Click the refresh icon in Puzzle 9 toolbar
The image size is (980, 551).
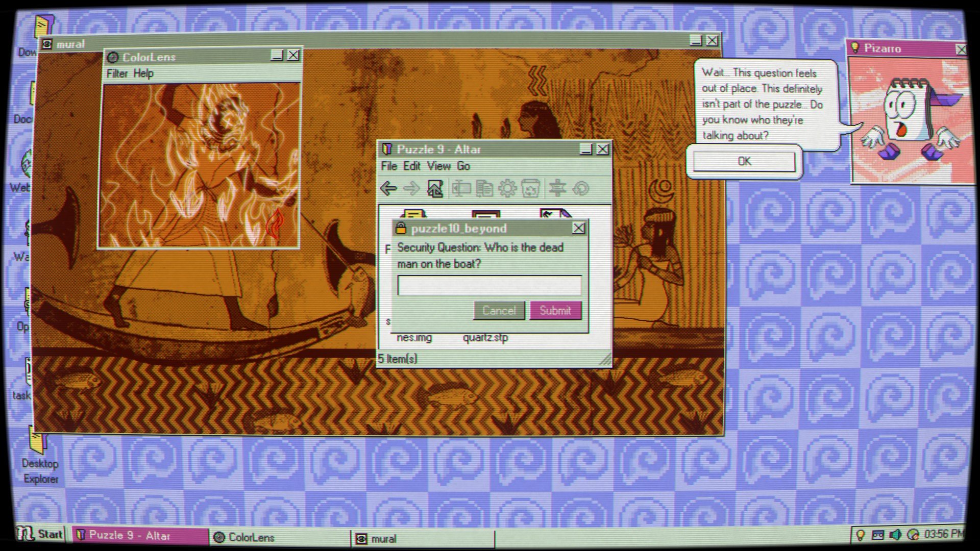[x=581, y=189]
